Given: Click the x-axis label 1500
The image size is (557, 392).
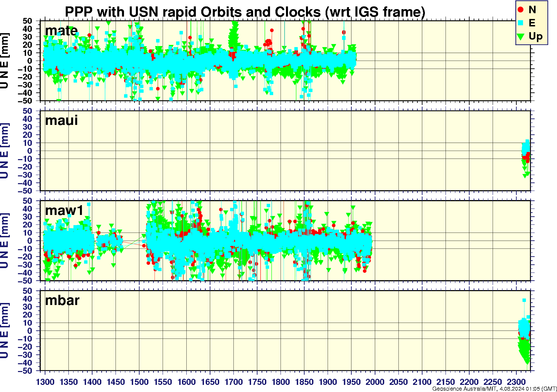Looking at the screenshot, I should [139, 382].
